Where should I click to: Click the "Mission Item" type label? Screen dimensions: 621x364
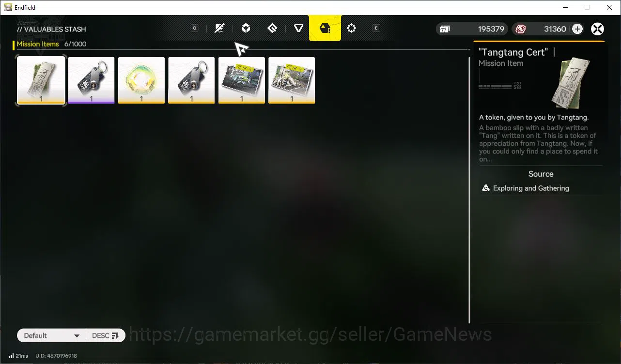[501, 63]
